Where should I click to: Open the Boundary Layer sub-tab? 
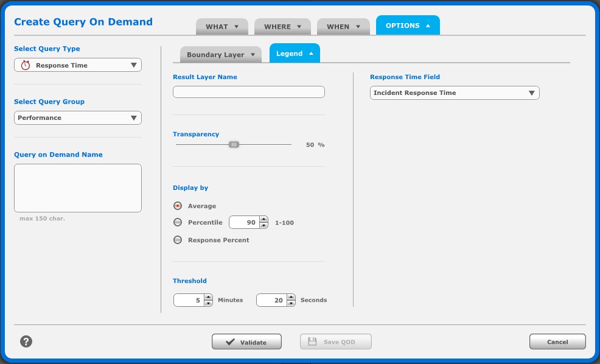click(x=220, y=54)
